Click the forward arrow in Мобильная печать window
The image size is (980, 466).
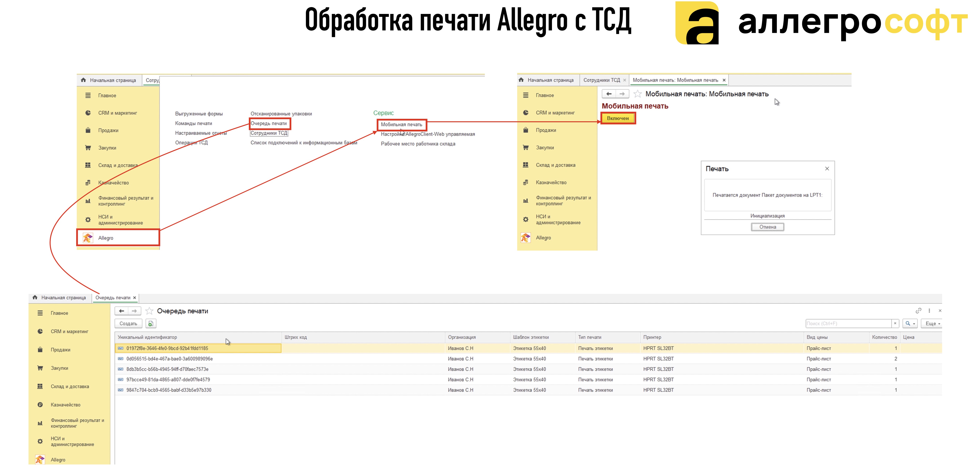(x=622, y=94)
